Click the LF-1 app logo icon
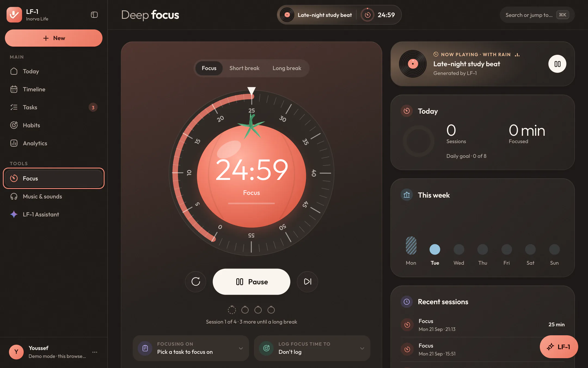This screenshot has width=588, height=368. click(x=14, y=15)
